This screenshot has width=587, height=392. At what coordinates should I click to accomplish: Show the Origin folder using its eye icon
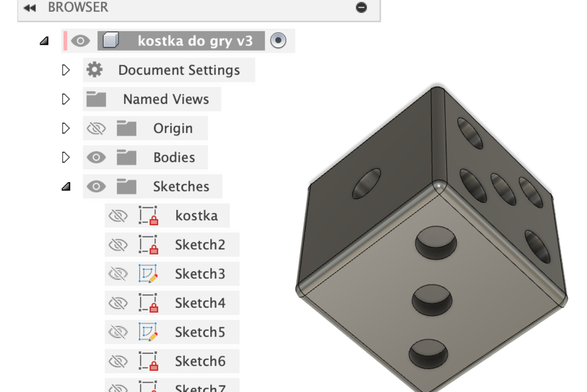96,129
